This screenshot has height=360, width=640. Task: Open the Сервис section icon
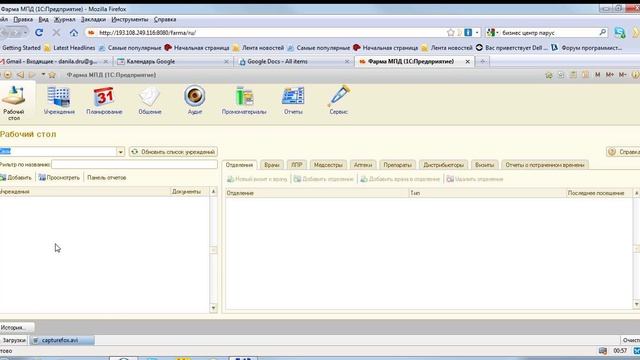pyautogui.click(x=338, y=100)
